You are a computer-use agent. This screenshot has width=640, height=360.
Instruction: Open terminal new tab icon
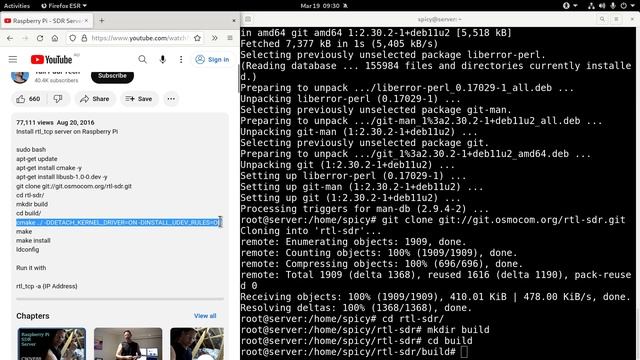(x=248, y=19)
